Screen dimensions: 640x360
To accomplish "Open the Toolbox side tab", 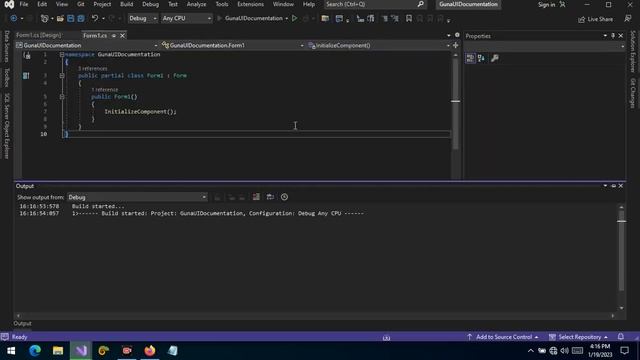I will click(7, 78).
